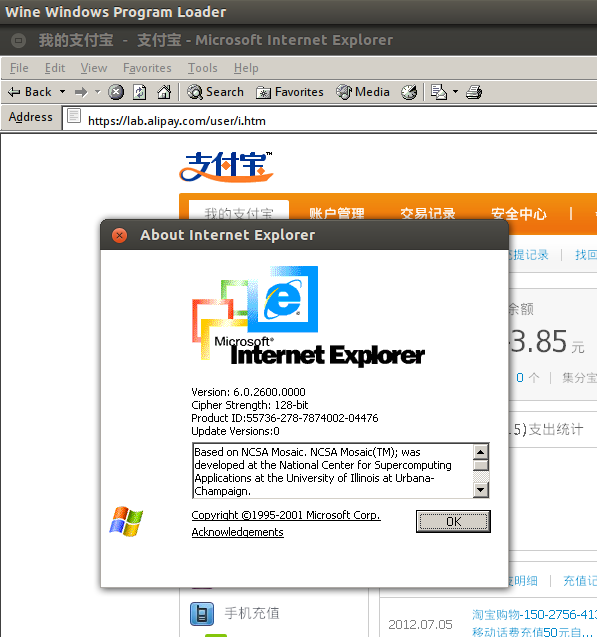Click the Stop loading icon
597x637 pixels.
(x=116, y=92)
